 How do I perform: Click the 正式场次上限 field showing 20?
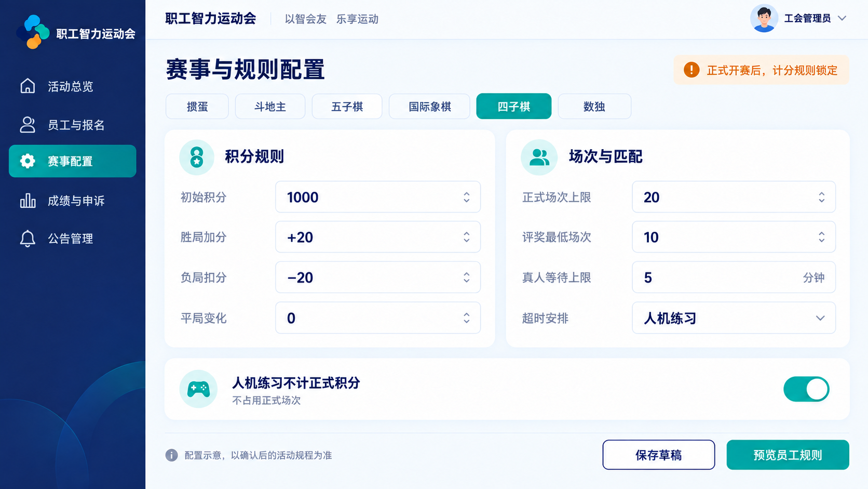click(x=734, y=197)
